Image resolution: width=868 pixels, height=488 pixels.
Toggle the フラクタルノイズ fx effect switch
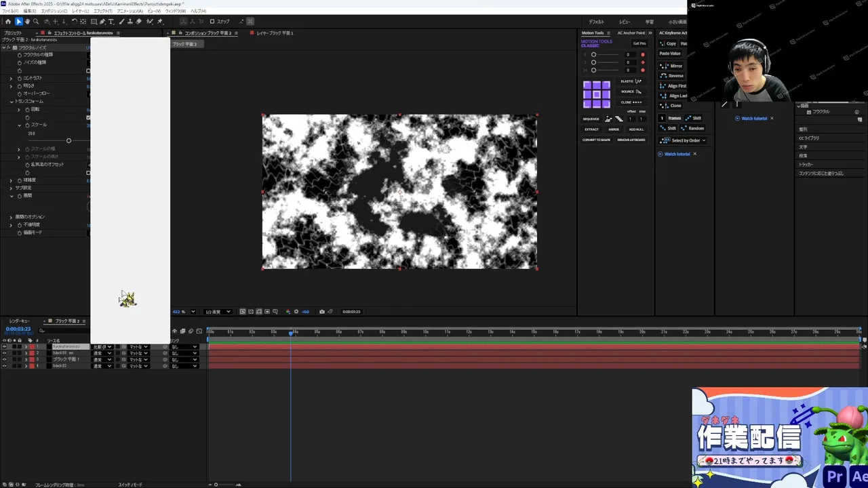[8, 47]
